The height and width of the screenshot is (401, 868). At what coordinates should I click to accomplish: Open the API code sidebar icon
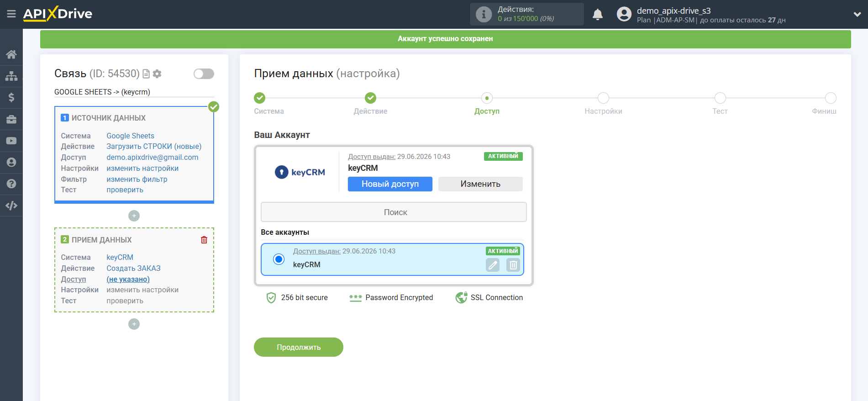coord(11,206)
